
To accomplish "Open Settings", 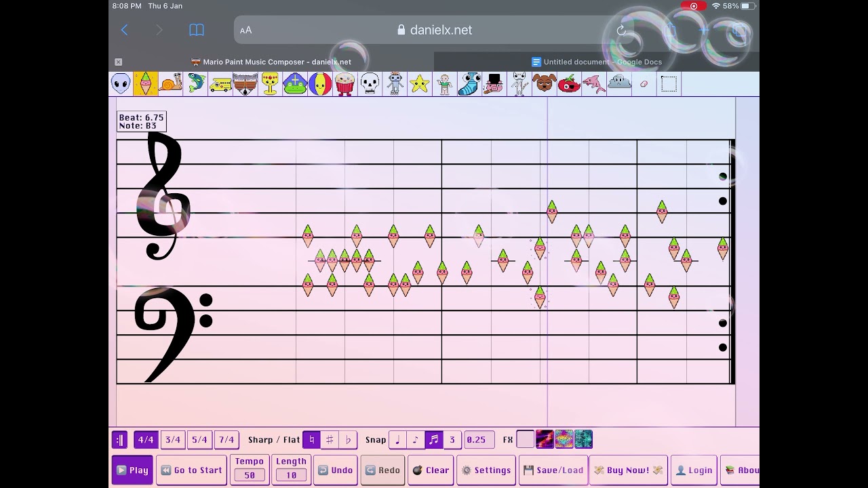I will tap(486, 470).
